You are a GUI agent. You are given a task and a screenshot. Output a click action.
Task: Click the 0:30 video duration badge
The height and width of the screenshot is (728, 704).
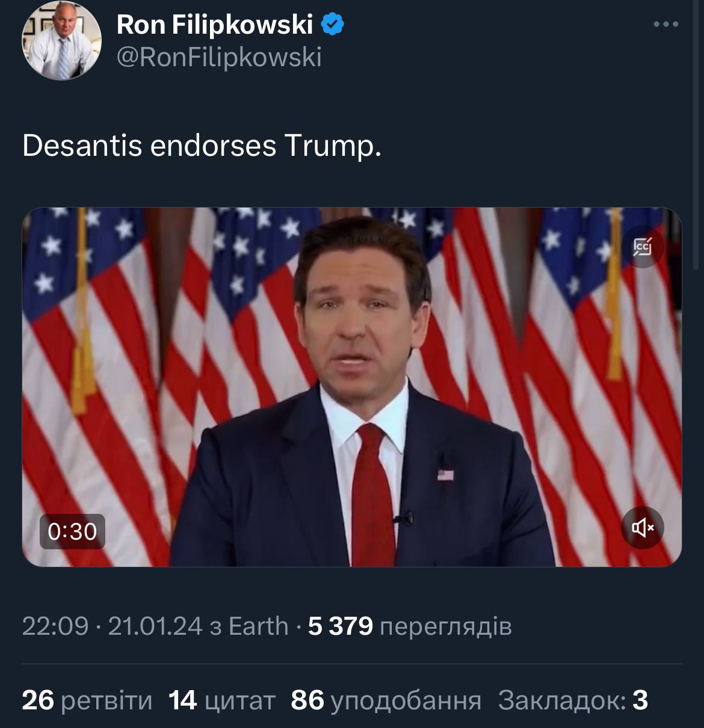tap(72, 531)
